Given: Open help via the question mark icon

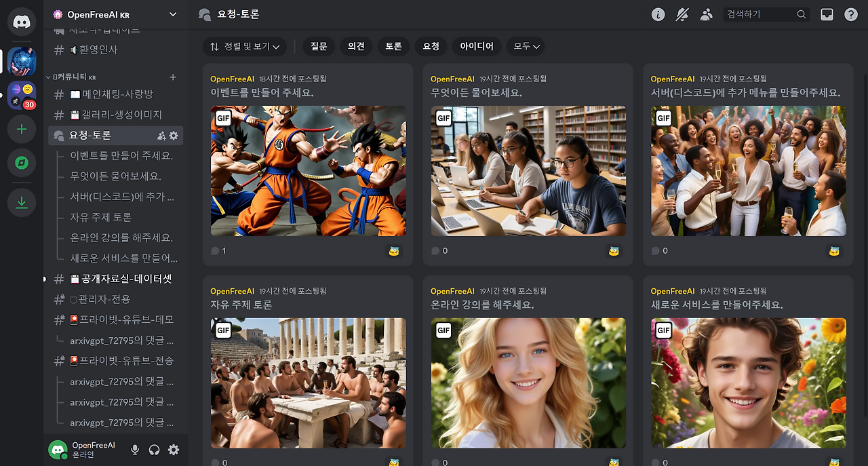Looking at the screenshot, I should 851,14.
